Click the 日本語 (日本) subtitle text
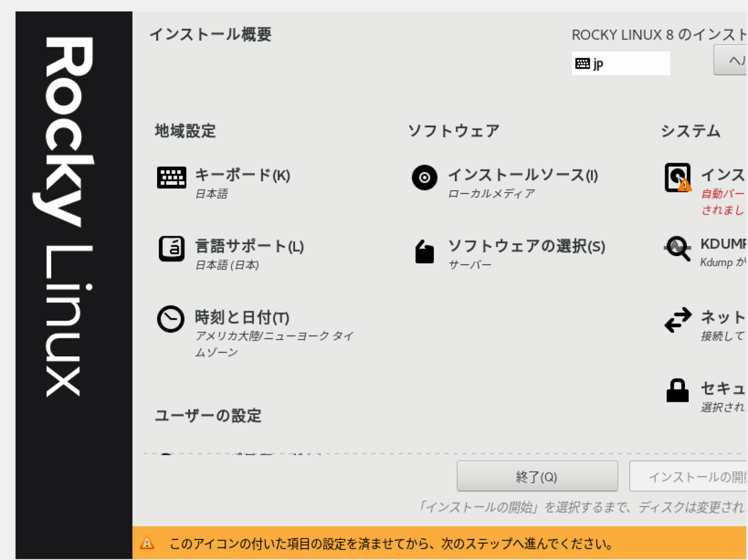Image resolution: width=748 pixels, height=560 pixels. (x=227, y=265)
